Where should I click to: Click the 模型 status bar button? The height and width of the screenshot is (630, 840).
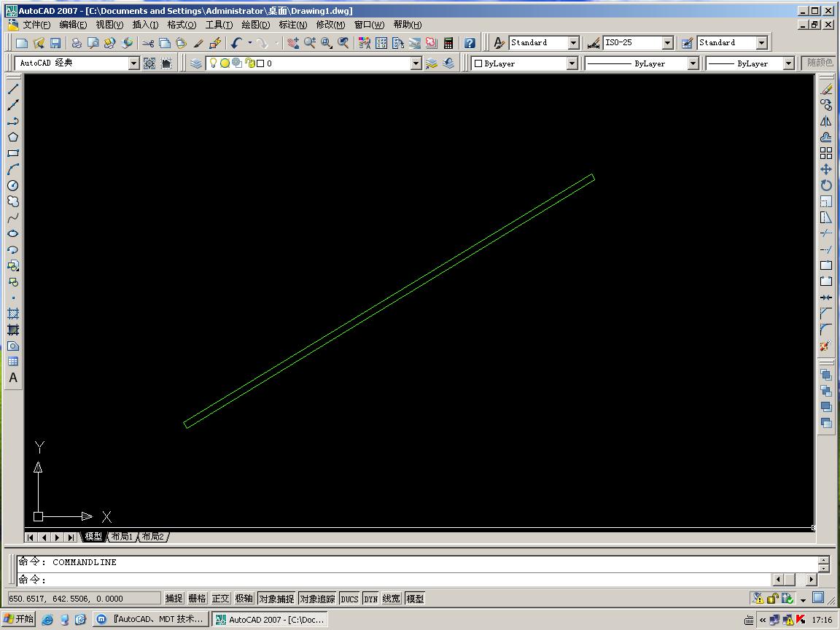(415, 599)
